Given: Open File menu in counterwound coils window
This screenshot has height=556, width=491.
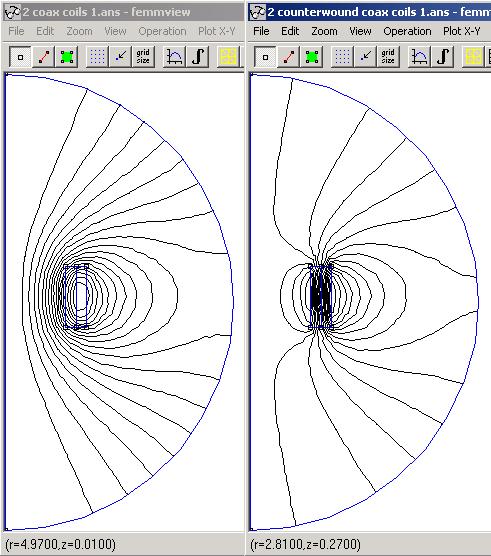Looking at the screenshot, I should tap(261, 31).
